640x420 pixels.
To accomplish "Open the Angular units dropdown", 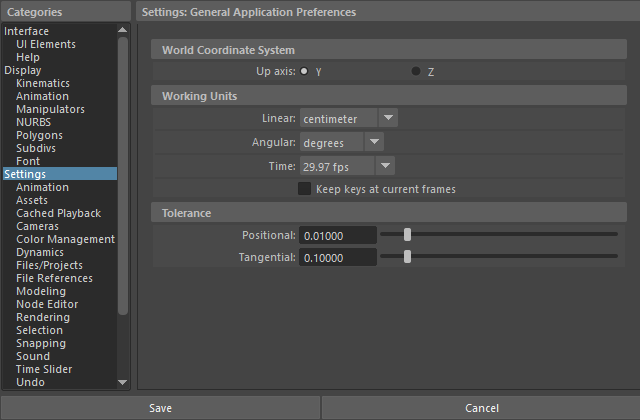I will pos(342,142).
